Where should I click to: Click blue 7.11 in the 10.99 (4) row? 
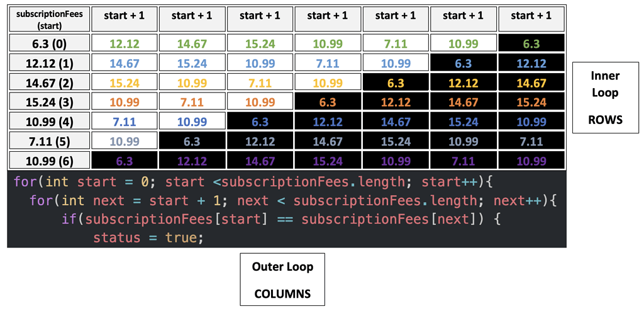(x=124, y=121)
